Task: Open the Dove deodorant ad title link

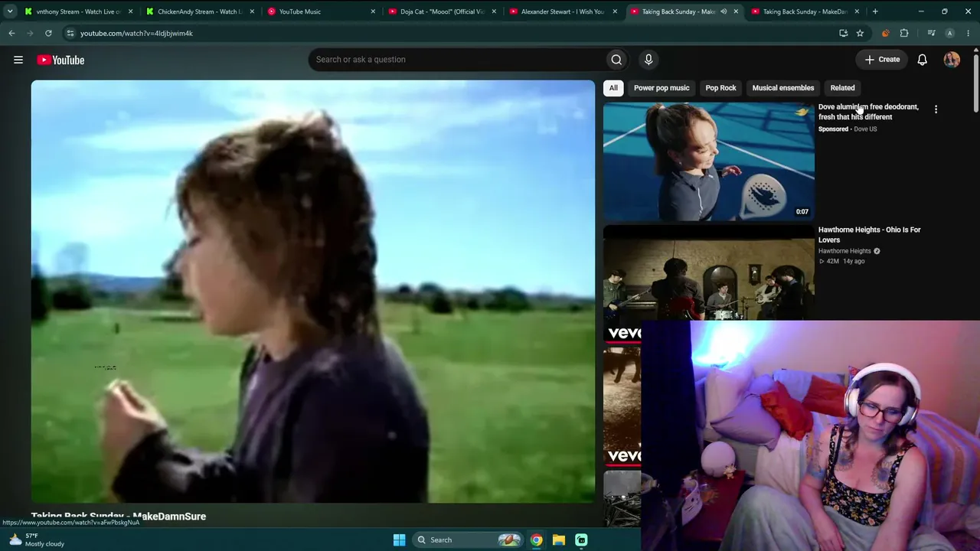Action: (868, 112)
